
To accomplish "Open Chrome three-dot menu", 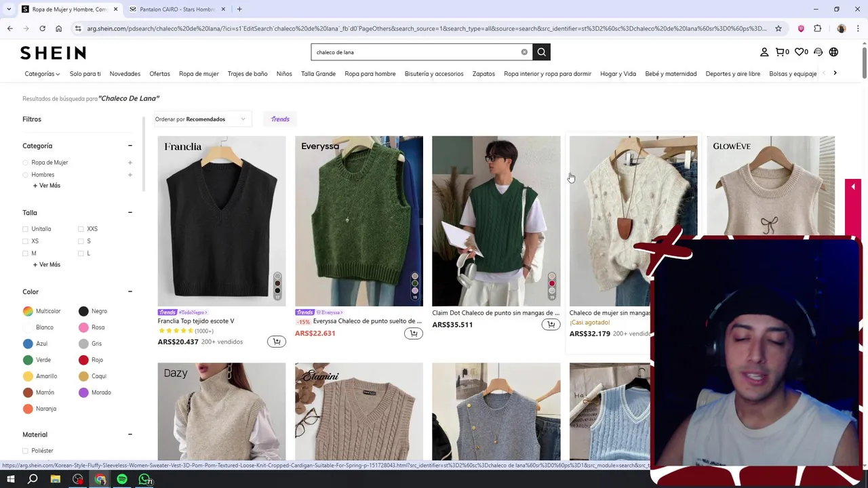I will (x=858, y=28).
